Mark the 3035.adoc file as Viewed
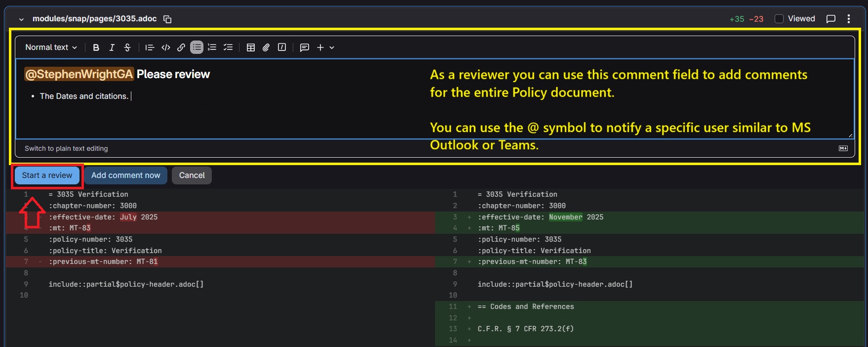The image size is (868, 347). click(x=779, y=19)
